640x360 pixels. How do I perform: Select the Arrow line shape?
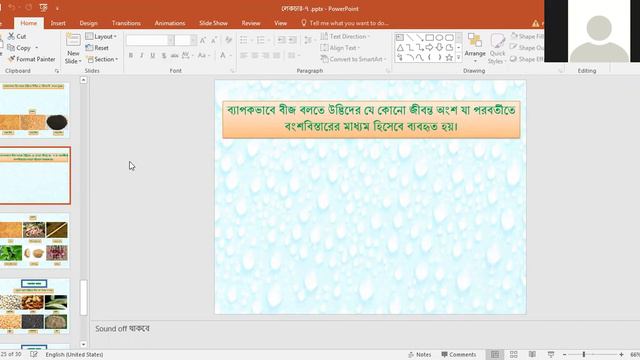[420, 38]
